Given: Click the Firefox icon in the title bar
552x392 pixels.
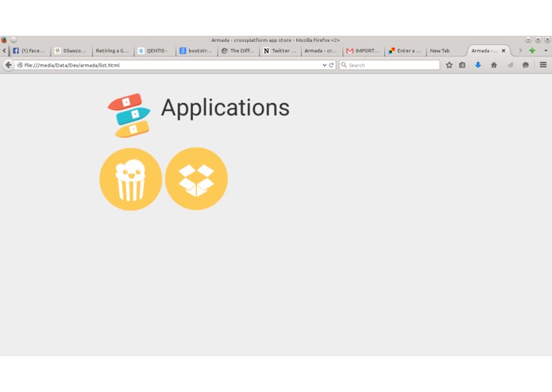Looking at the screenshot, I should pyautogui.click(x=4, y=40).
